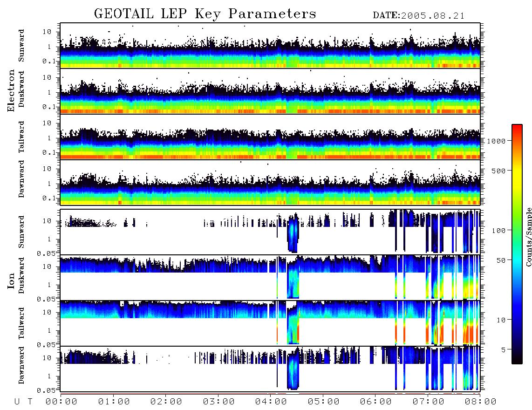The width and height of the screenshot is (532, 410).
Task: Click the Ion Tailward panel label
Action: (21, 323)
